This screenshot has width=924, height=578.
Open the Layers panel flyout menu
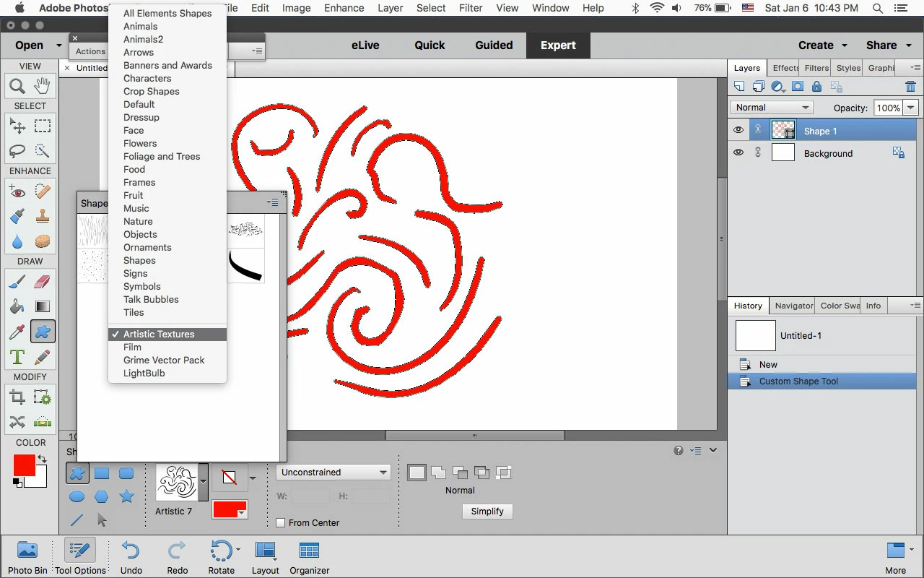tap(915, 68)
